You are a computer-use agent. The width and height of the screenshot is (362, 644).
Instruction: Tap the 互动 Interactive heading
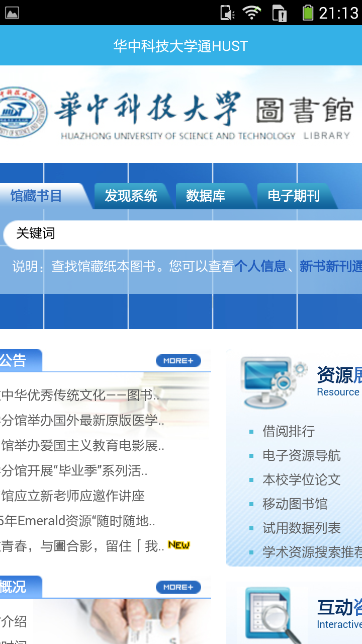(x=339, y=615)
